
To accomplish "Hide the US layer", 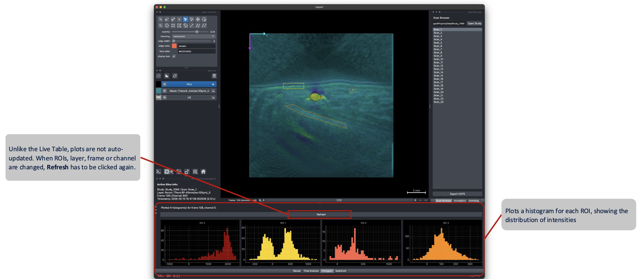I will (164, 97).
